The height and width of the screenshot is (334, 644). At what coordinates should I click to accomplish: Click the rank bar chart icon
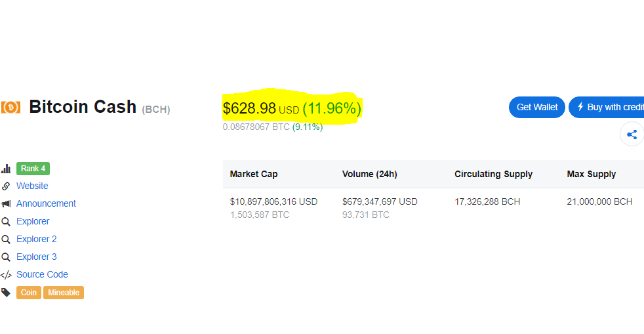coord(6,169)
